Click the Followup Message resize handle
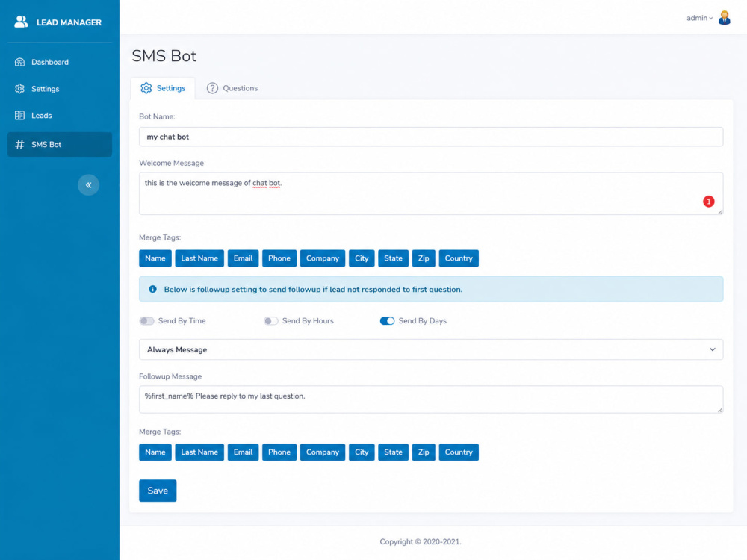This screenshot has width=747, height=560. [720, 409]
